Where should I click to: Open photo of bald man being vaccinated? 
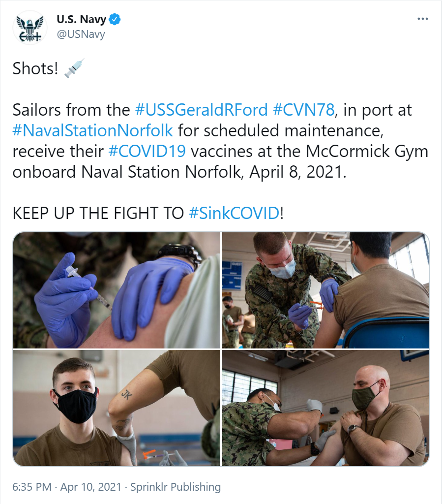pyautogui.click(x=325, y=408)
